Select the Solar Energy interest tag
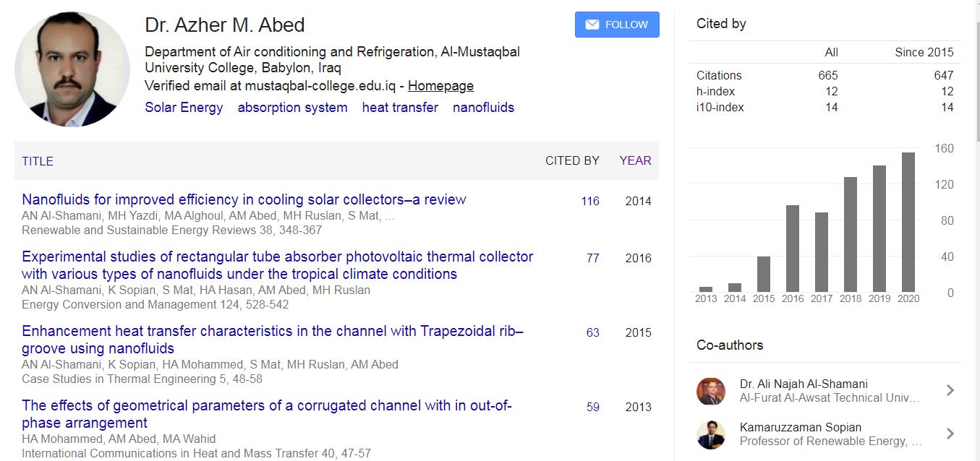The image size is (980, 461). 184,108
